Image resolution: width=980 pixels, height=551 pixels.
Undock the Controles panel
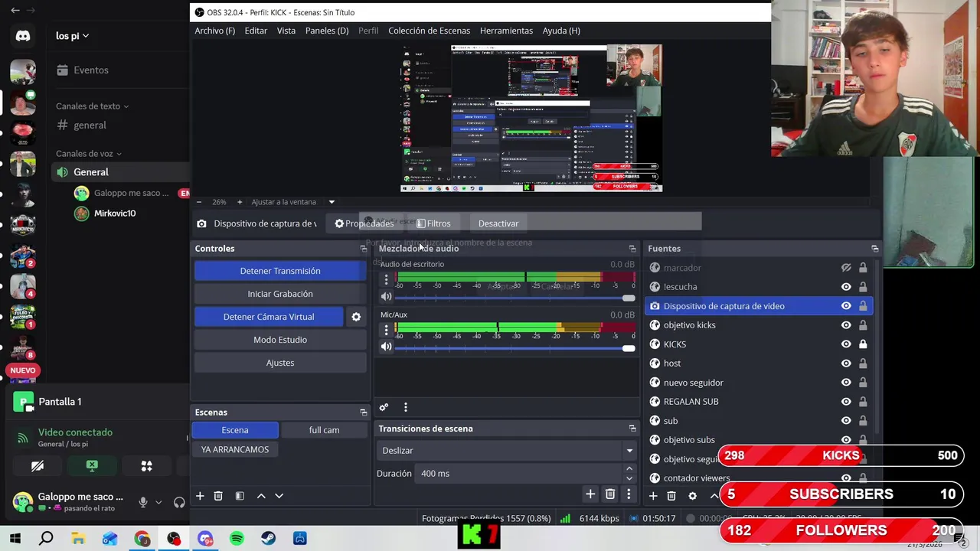[364, 249]
